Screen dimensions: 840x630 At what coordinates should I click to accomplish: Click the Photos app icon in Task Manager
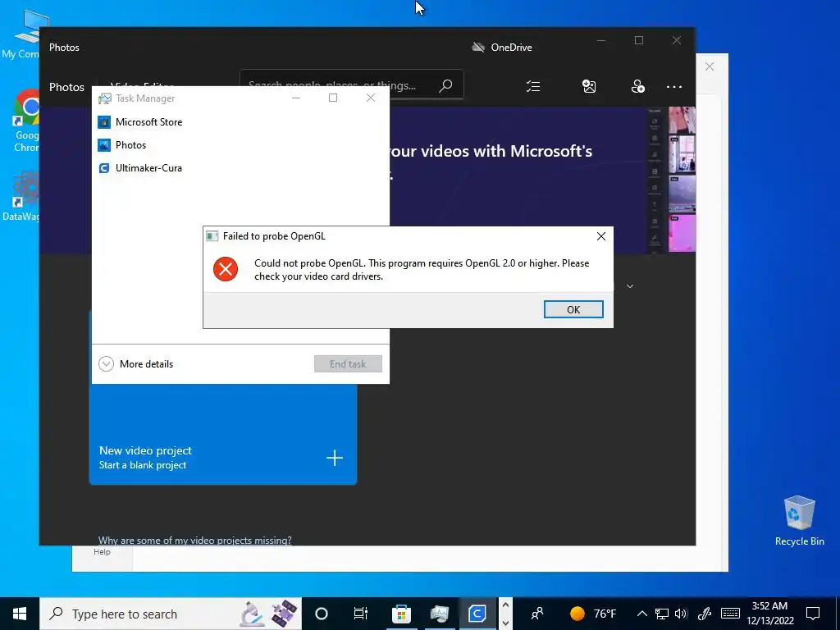(104, 145)
